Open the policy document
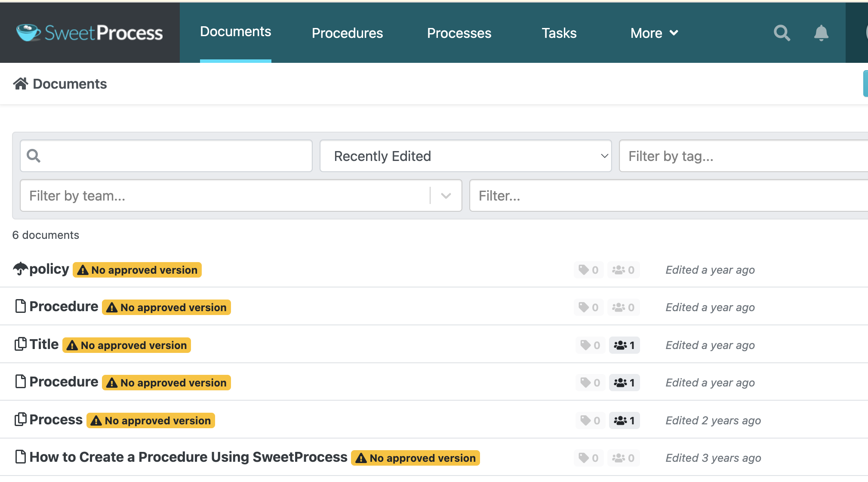The height and width of the screenshot is (482, 868). point(49,269)
